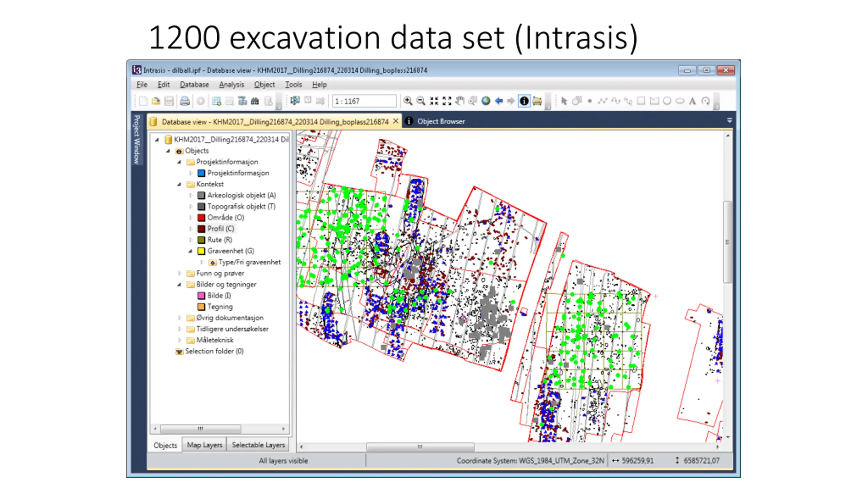The image size is (868, 488).
Task: Click the New file toolbar icon
Action: (x=143, y=101)
